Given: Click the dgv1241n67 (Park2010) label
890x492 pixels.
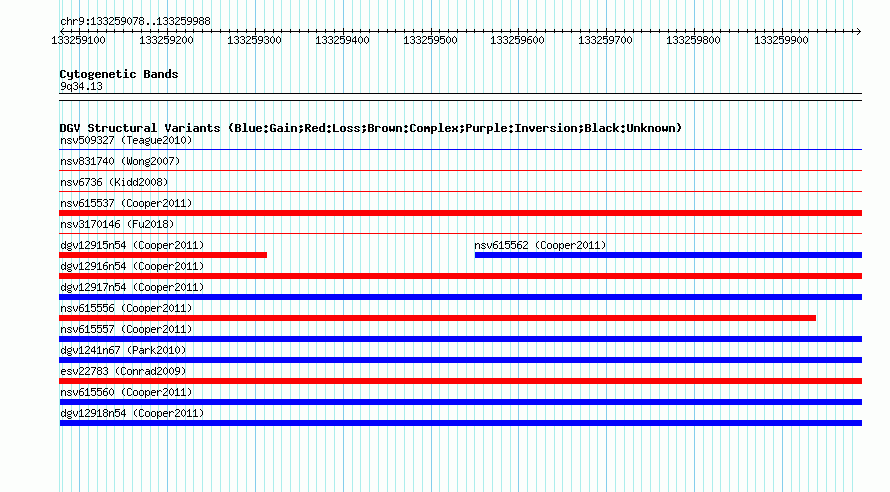Looking at the screenshot, I should pyautogui.click(x=123, y=350).
